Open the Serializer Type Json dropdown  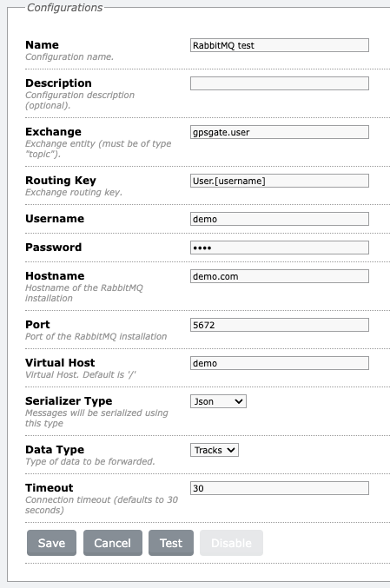(218, 401)
